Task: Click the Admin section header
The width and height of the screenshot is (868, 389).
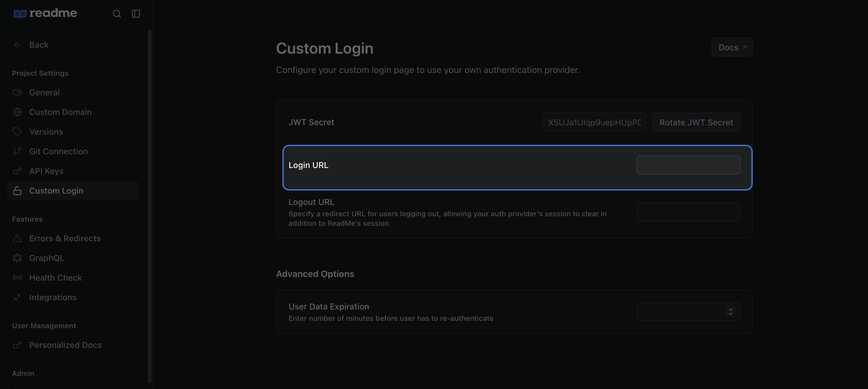Action: coord(23,373)
